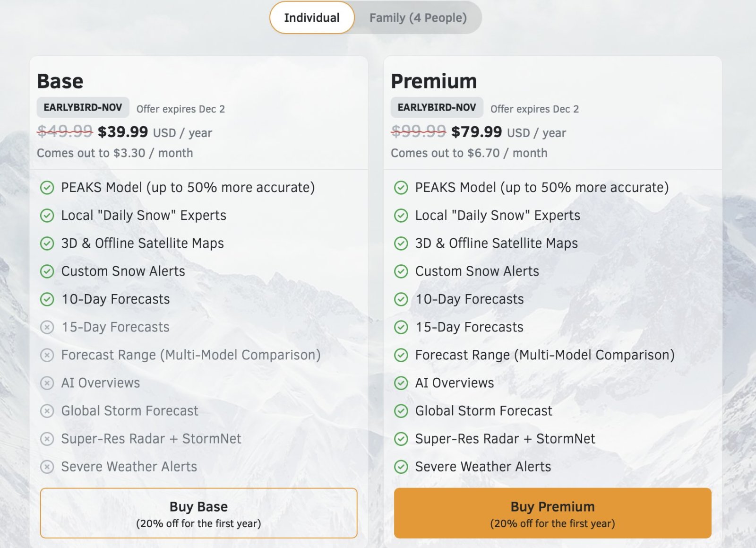This screenshot has height=548, width=756.
Task: Click green check icon beside Base PEAKS Model
Action: tap(47, 188)
